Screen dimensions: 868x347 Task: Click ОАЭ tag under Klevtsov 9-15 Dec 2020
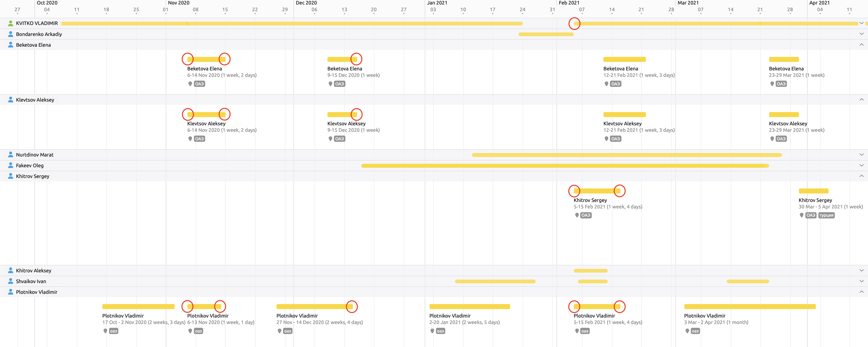(340, 139)
